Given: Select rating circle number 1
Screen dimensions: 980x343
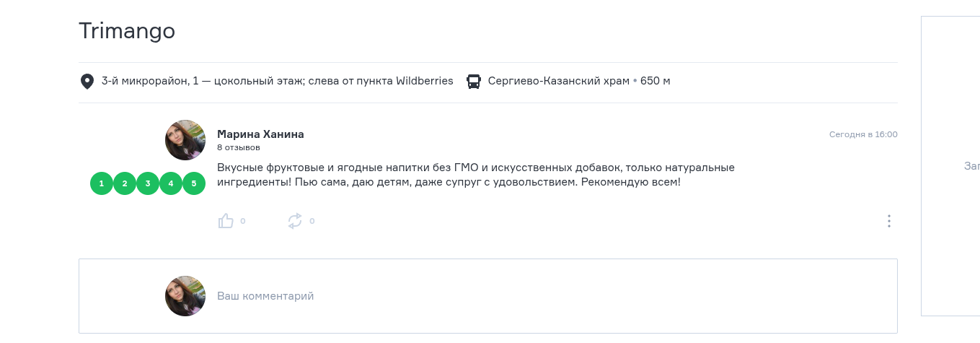Looking at the screenshot, I should [x=102, y=183].
